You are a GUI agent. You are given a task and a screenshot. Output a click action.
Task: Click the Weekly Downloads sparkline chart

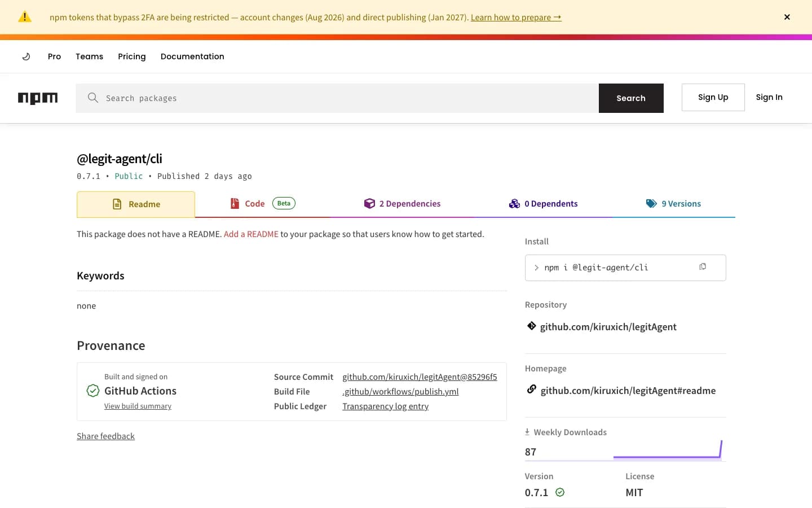pyautogui.click(x=668, y=449)
